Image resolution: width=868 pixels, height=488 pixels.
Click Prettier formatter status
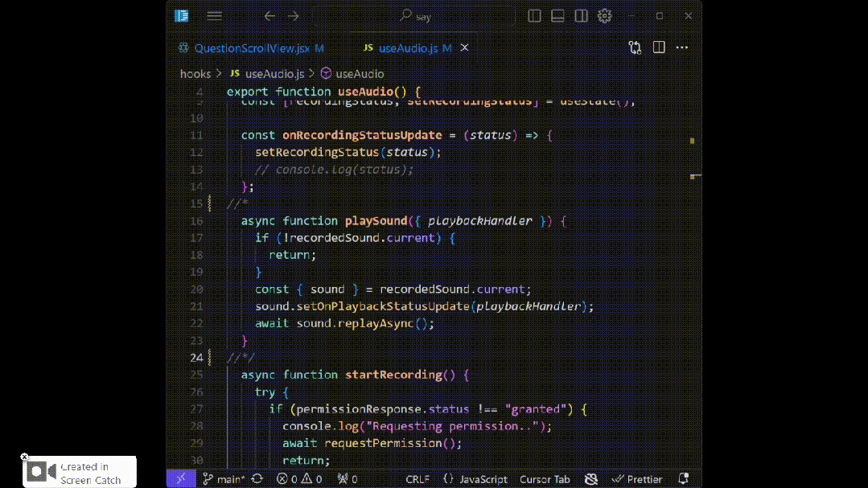(x=637, y=479)
